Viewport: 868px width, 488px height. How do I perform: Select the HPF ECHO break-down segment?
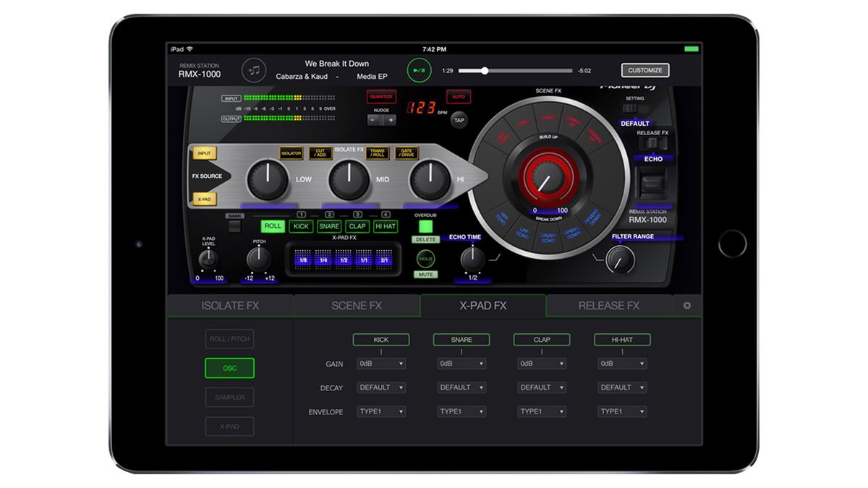point(501,217)
